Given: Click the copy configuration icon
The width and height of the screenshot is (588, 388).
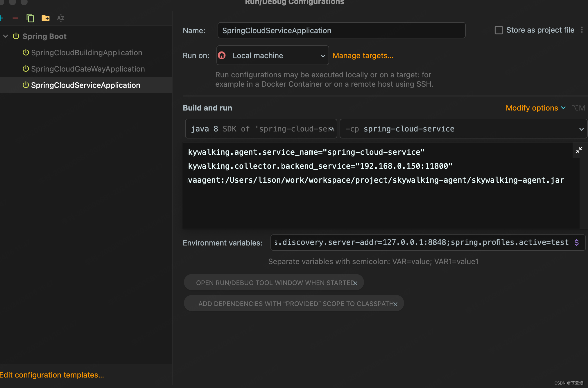Looking at the screenshot, I should pyautogui.click(x=30, y=18).
